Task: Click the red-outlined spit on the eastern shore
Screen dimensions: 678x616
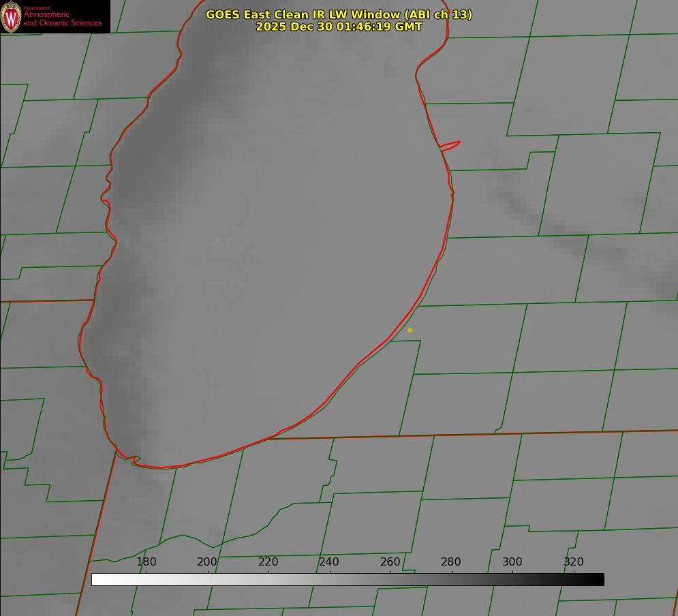Action: (451, 144)
